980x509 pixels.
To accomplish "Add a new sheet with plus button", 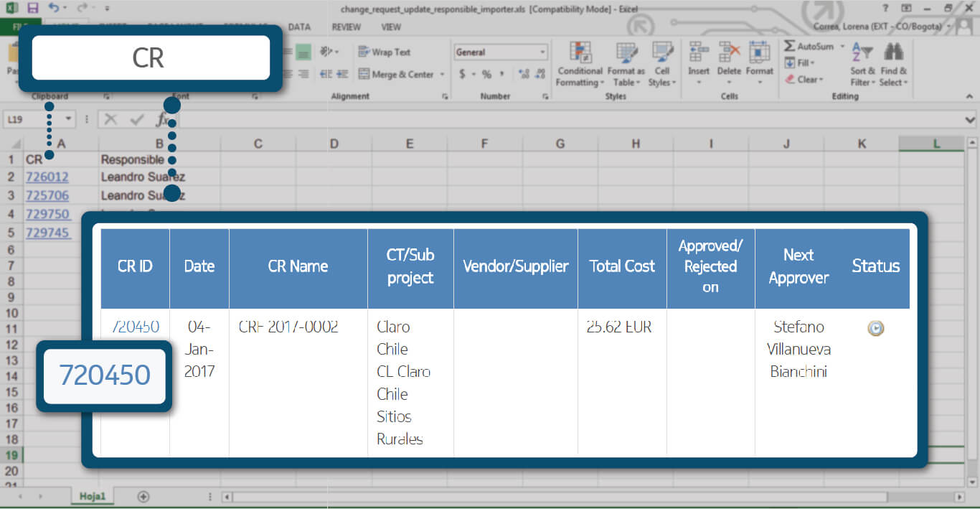I will (143, 496).
